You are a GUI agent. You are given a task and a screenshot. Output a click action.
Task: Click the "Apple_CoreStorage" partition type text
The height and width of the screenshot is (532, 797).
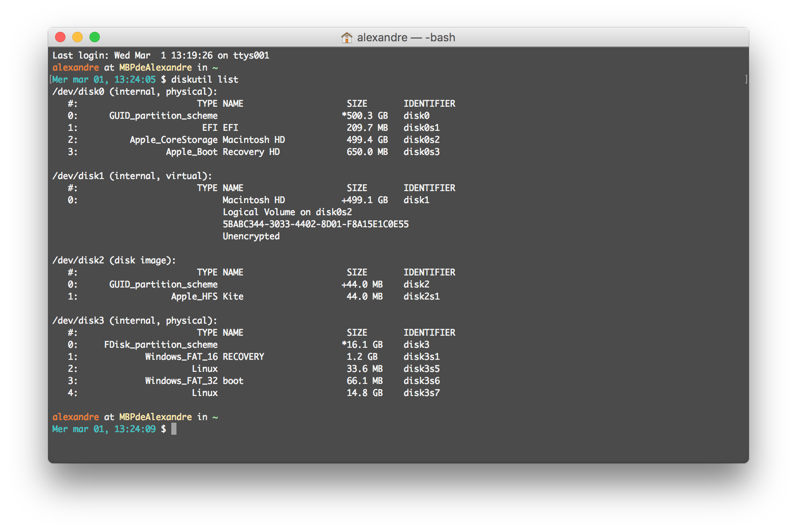click(173, 140)
